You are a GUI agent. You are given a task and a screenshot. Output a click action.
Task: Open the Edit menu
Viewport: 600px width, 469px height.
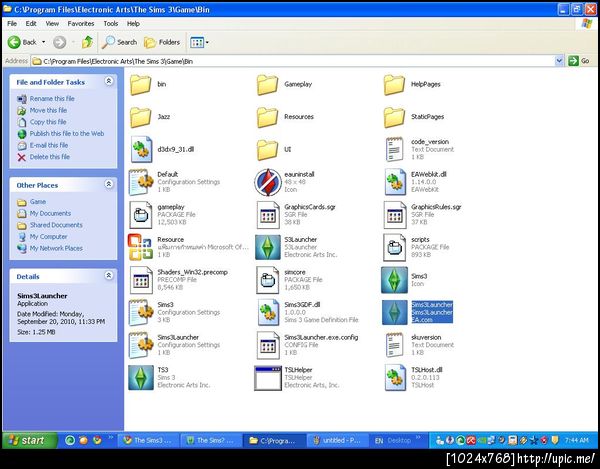point(31,24)
